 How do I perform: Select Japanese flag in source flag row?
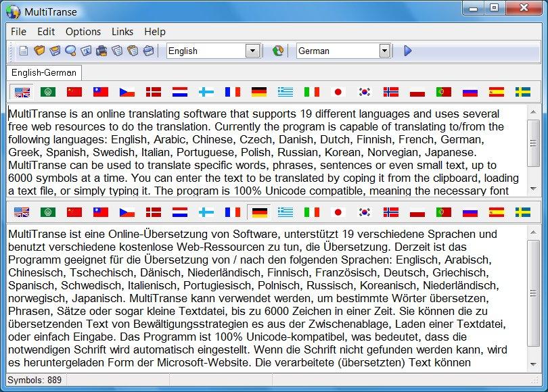(x=338, y=92)
